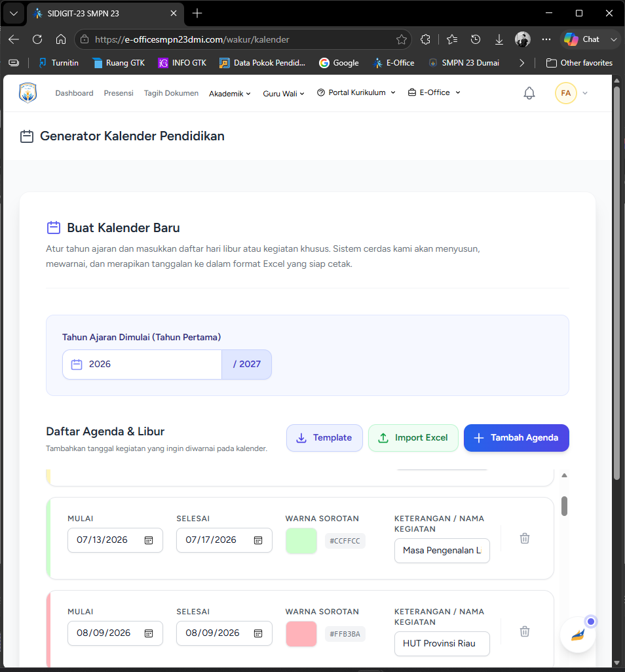Show more bookmarks with the chevron

521,63
